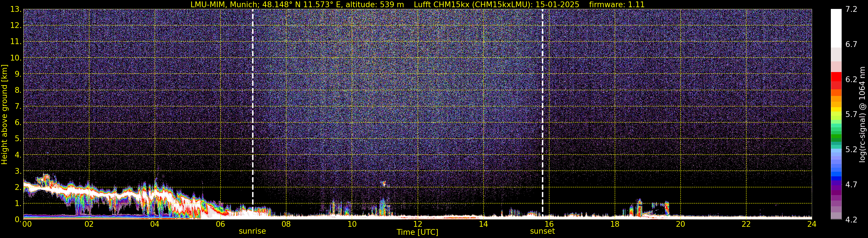This screenshot has width=868, height=238.
Task: Click the 3 km tick on the height axis
Action: point(18,171)
